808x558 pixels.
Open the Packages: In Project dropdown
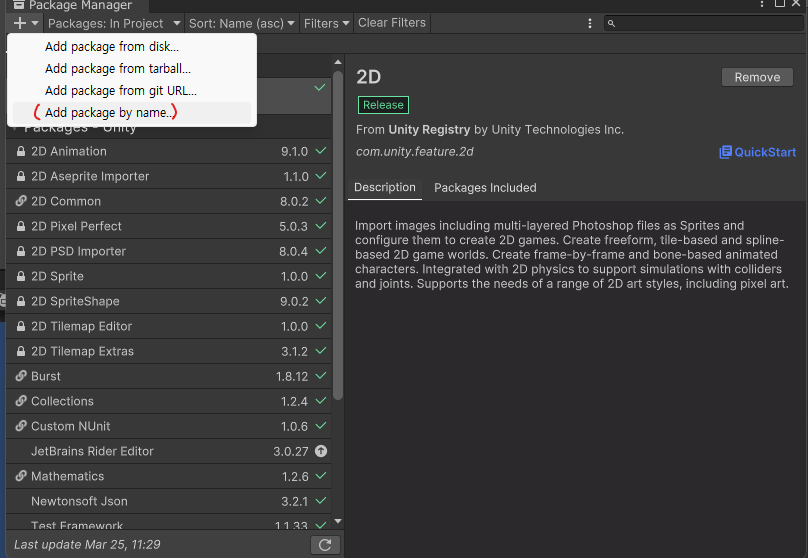coord(114,23)
